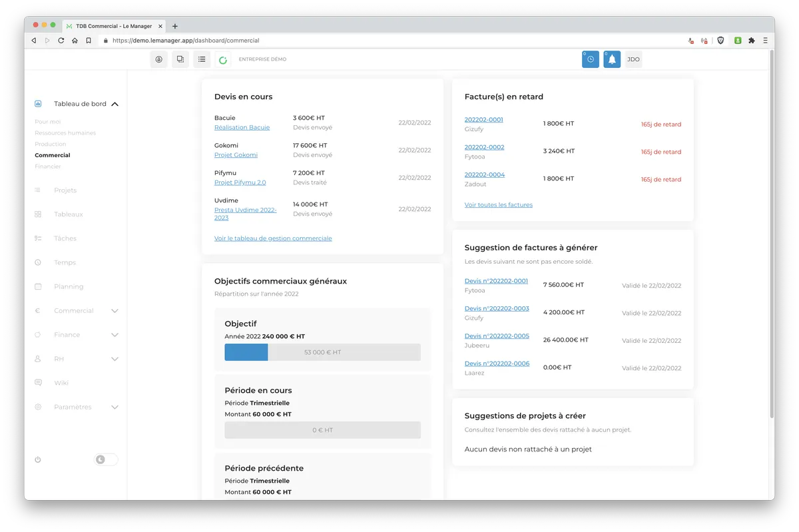Open the Production dashboard
Viewport: 799px width, 532px height.
click(51, 144)
